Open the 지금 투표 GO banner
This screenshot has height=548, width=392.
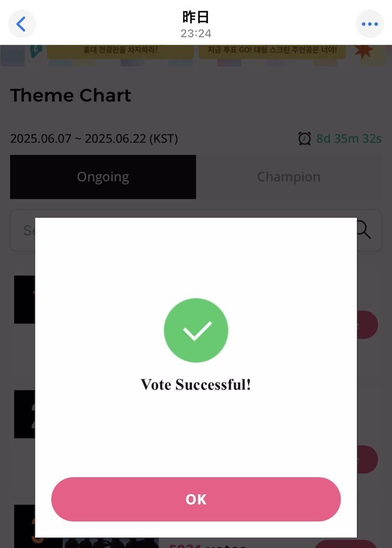point(272,50)
